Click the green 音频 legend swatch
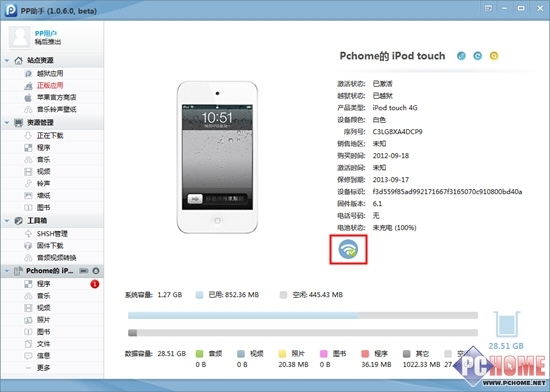 (x=200, y=354)
